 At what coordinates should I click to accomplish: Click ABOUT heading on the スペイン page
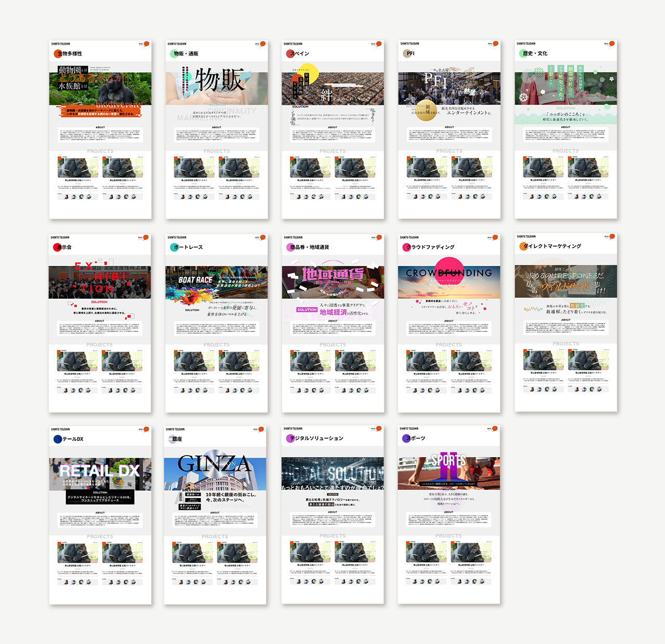(x=333, y=127)
